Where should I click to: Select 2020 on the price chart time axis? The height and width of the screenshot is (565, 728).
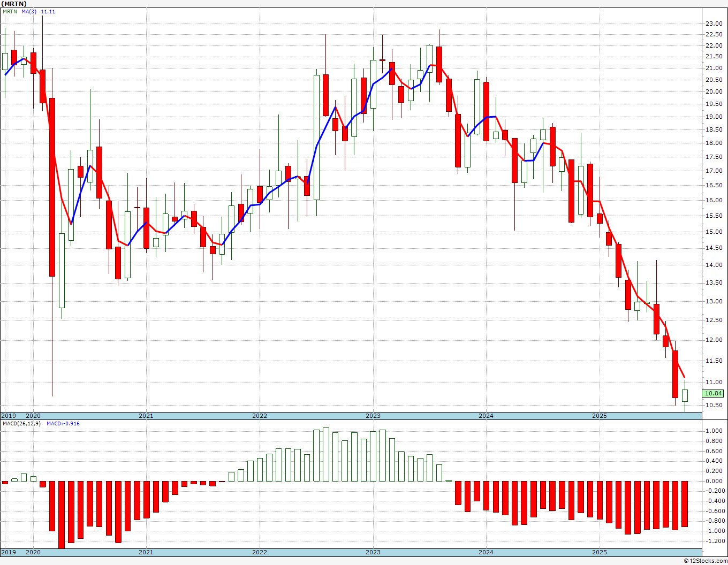[x=33, y=416]
